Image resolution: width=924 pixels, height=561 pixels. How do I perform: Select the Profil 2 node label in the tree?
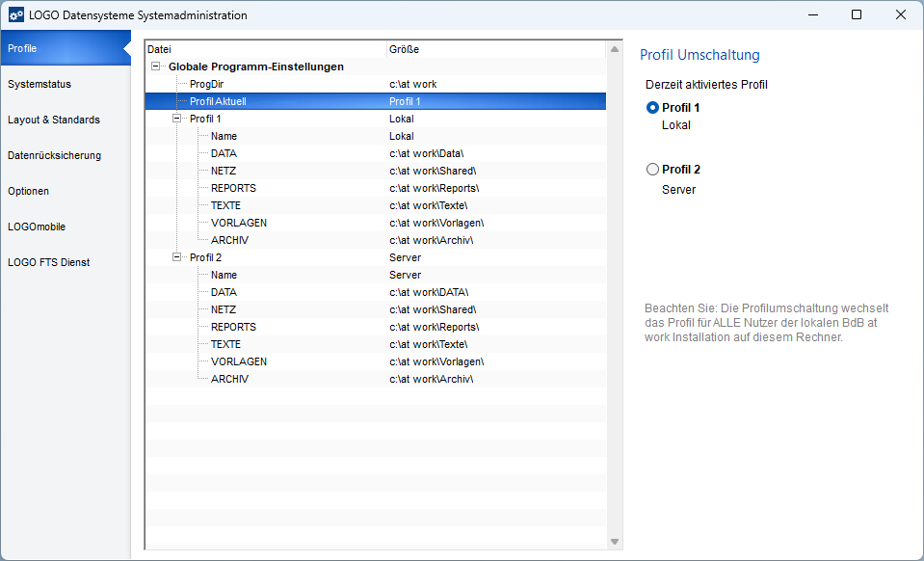click(x=205, y=257)
